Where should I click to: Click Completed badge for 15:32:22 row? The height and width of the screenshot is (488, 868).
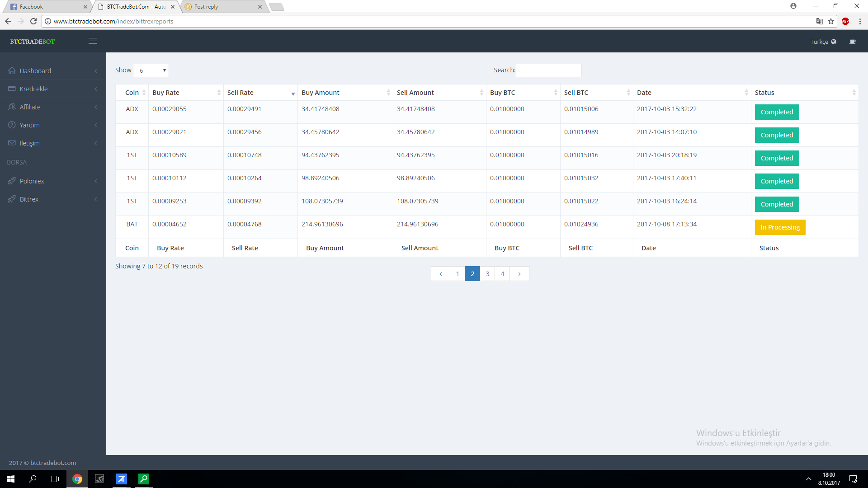pyautogui.click(x=777, y=112)
